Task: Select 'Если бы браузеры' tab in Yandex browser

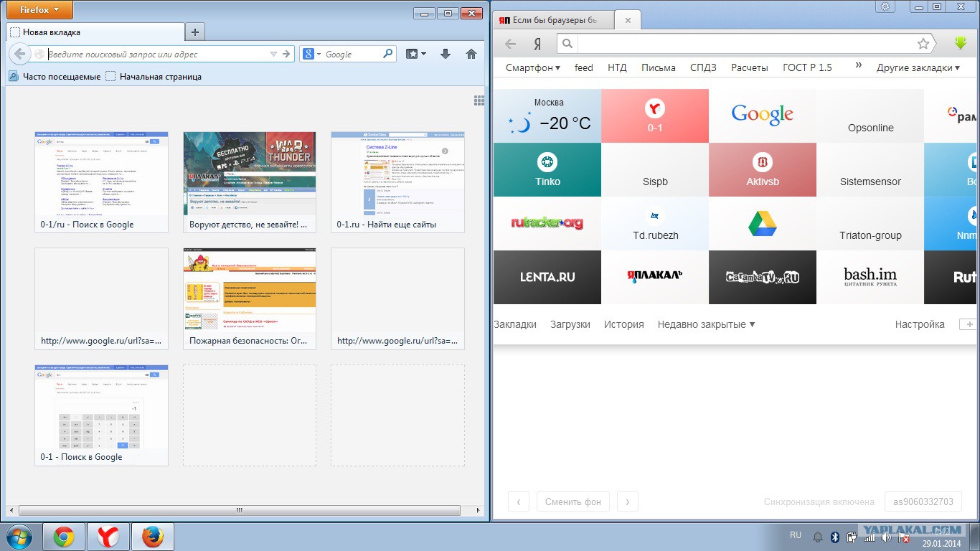Action: click(555, 20)
